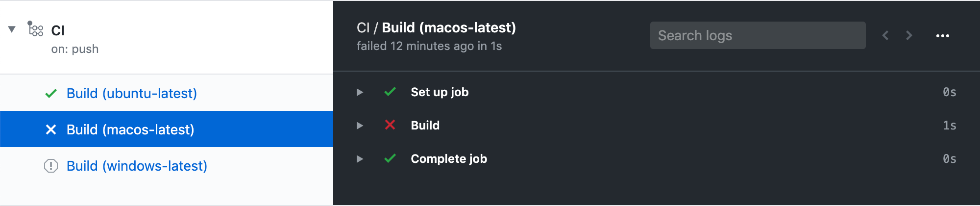Image resolution: width=980 pixels, height=206 pixels.
Task: Go to previous search result arrow
Action: 885,35
